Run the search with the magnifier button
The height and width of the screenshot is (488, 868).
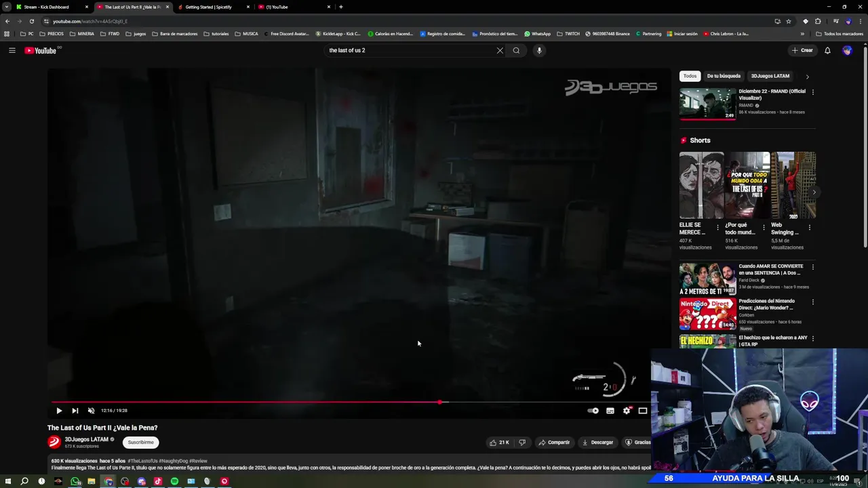516,50
